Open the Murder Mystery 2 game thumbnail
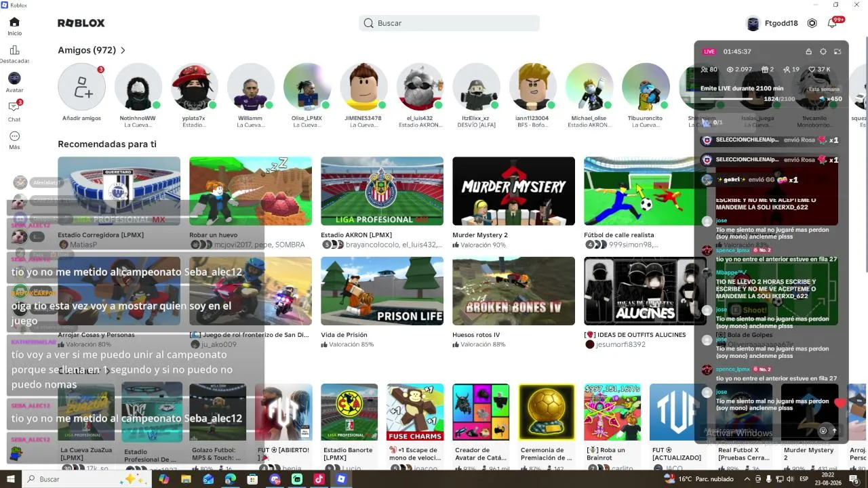The height and width of the screenshot is (488, 868). pyautogui.click(x=513, y=191)
